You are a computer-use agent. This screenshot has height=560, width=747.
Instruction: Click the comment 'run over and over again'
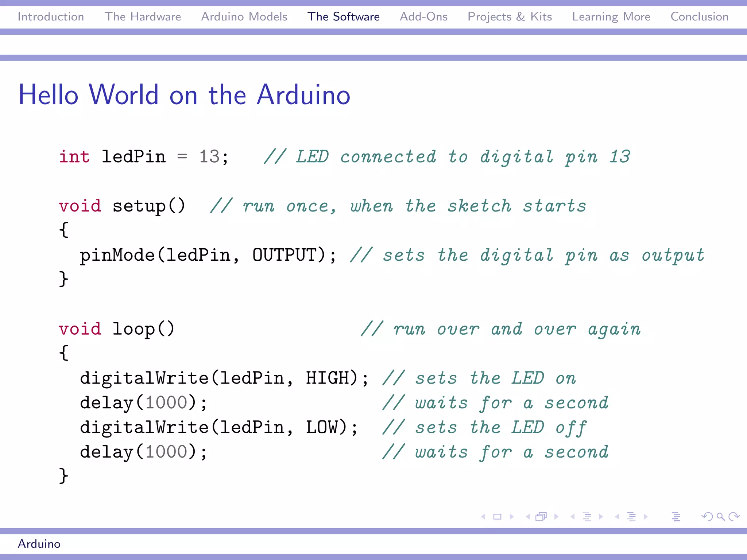pyautogui.click(x=517, y=329)
